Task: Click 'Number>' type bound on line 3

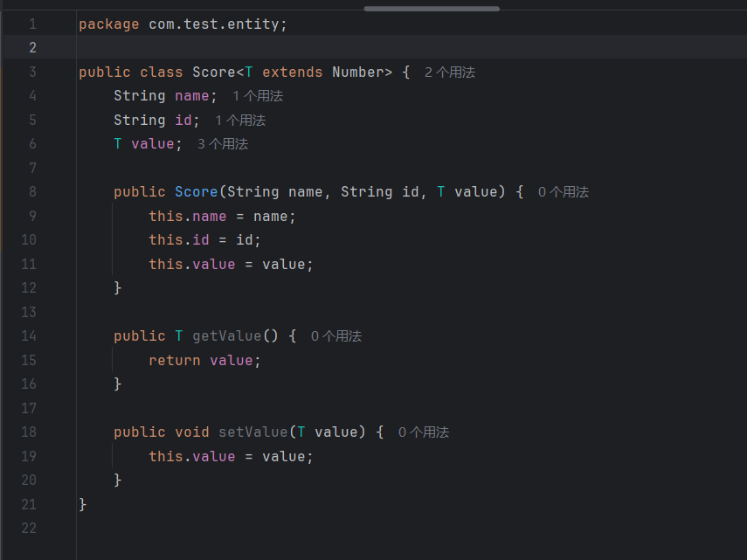Action: point(362,73)
